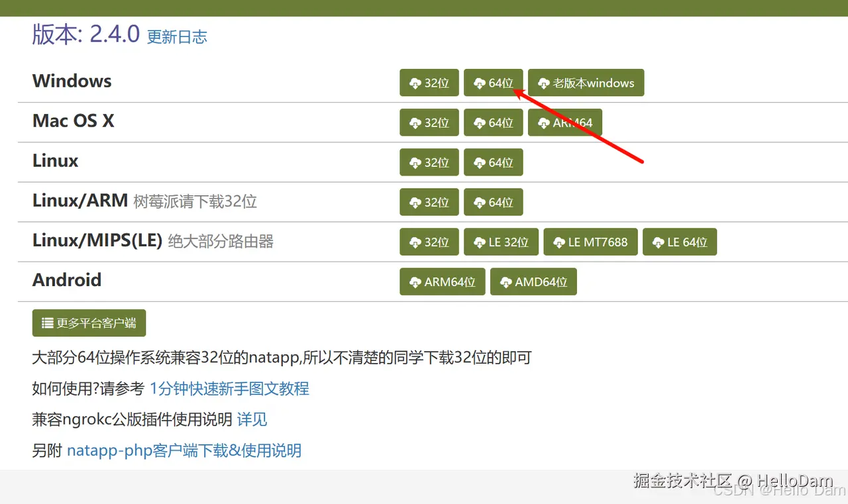Click the Mac OS X row label

pyautogui.click(x=74, y=121)
